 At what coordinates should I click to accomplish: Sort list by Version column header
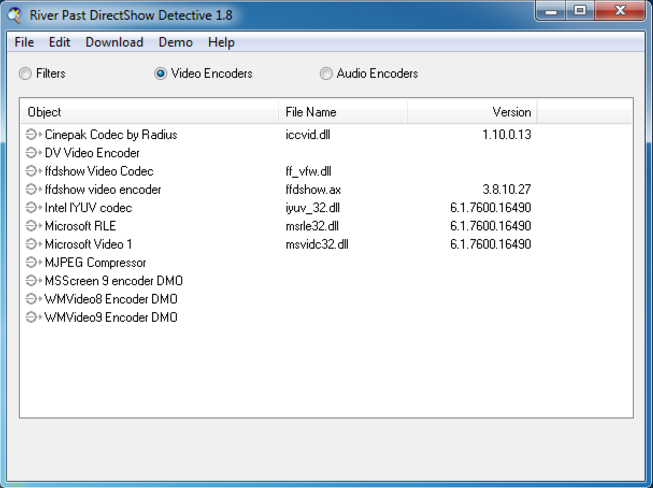[x=472, y=112]
